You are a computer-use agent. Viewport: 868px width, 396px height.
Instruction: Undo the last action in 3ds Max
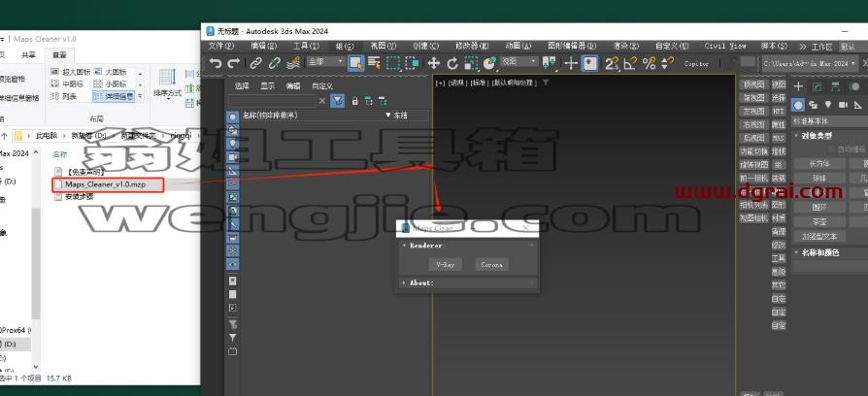(x=215, y=64)
